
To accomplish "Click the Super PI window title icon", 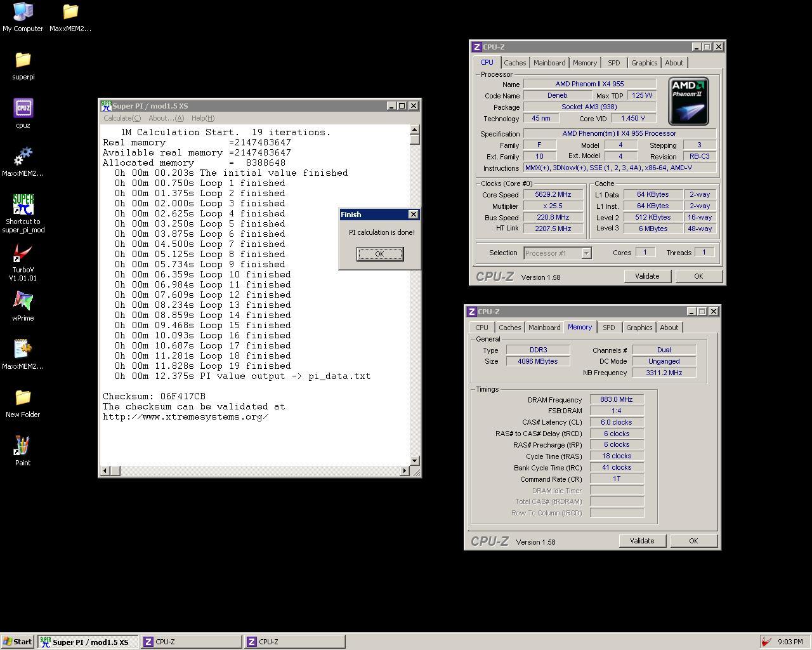I will point(106,106).
